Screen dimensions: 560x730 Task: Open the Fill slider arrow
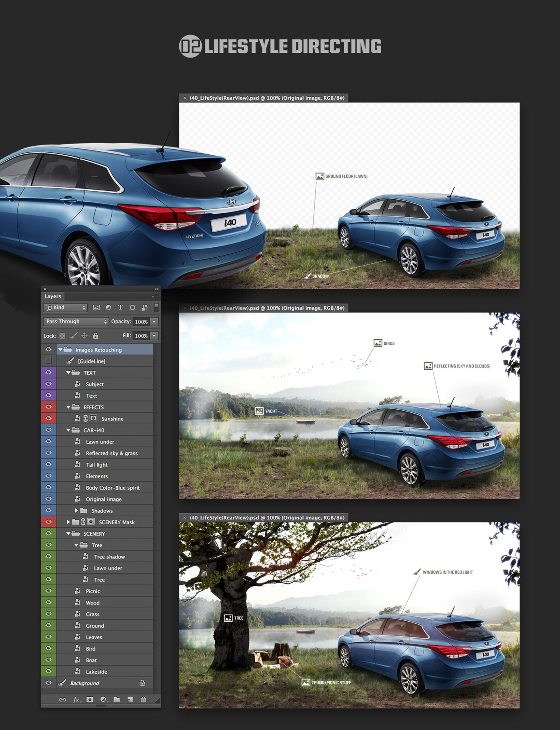154,336
